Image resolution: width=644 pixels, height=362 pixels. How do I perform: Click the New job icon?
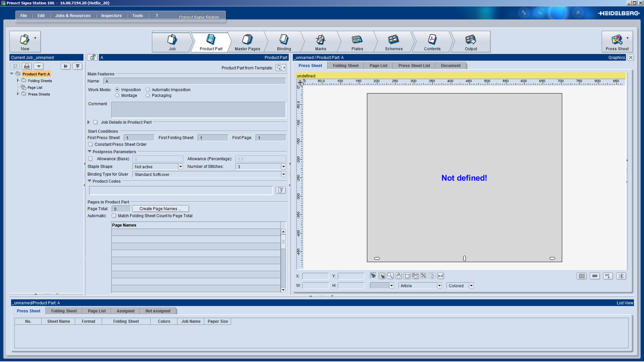pos(25,42)
